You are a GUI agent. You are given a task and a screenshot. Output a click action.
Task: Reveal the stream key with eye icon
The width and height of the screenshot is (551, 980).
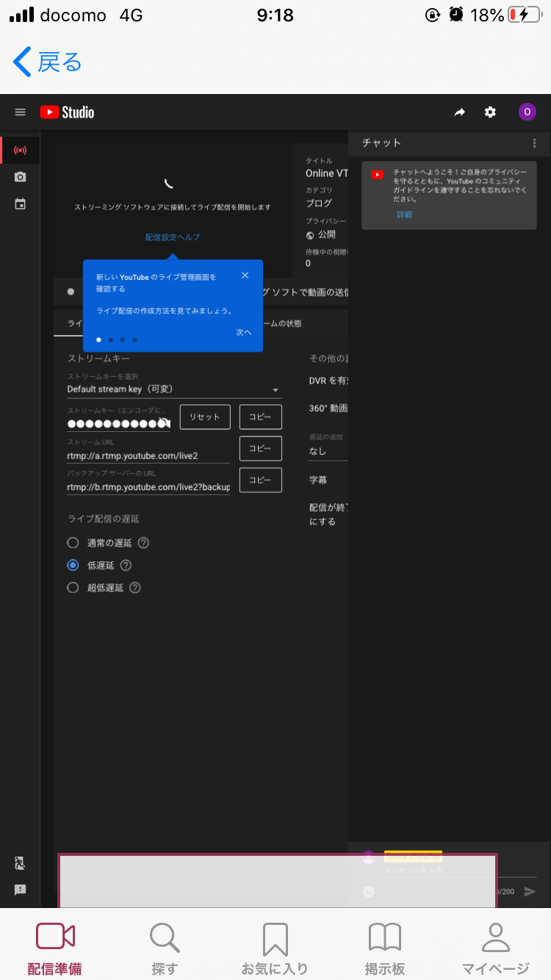[x=165, y=422]
